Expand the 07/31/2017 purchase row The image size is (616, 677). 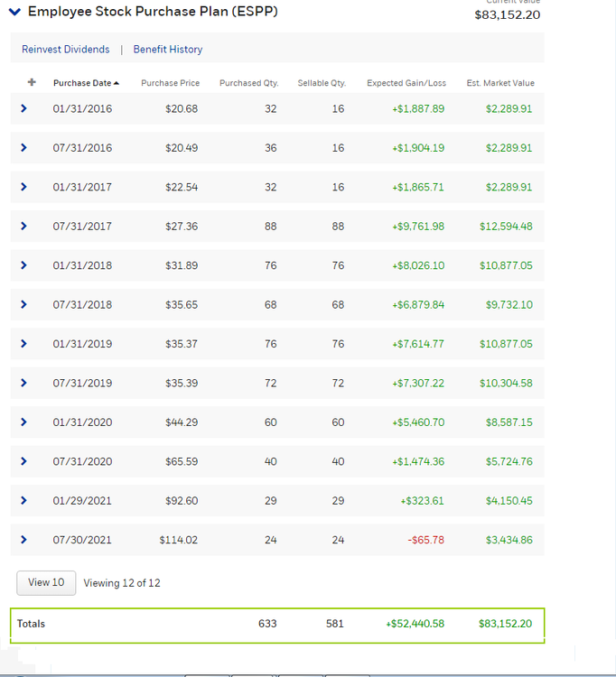23,227
